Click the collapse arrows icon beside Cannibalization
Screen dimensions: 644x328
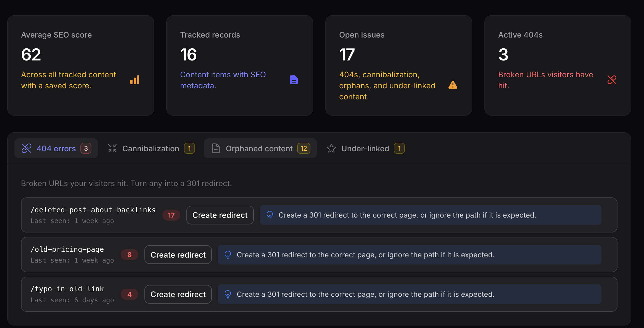coord(112,149)
